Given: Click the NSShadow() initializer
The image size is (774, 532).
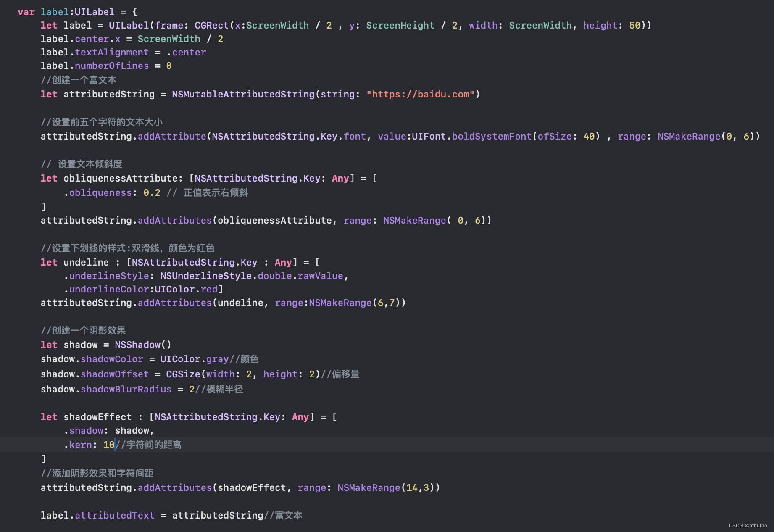Looking at the screenshot, I should point(143,345).
